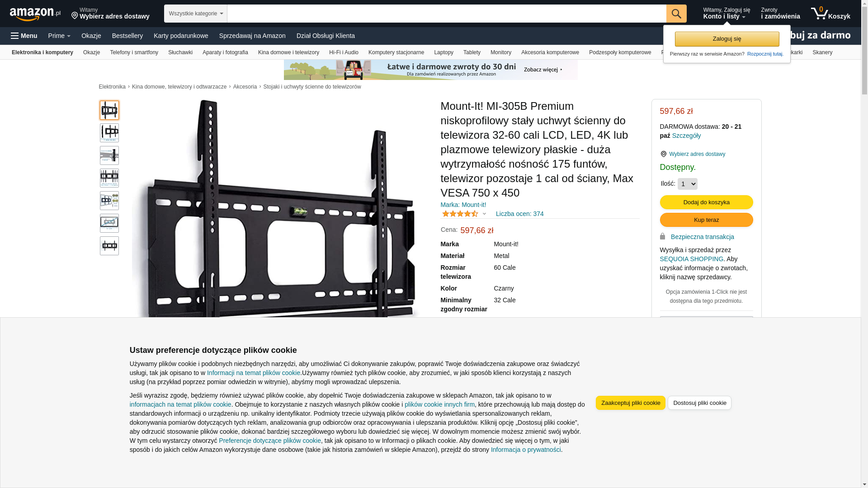Accept cookies with Zaakceptuj pliki cookie
The image size is (868, 488).
coord(631,403)
